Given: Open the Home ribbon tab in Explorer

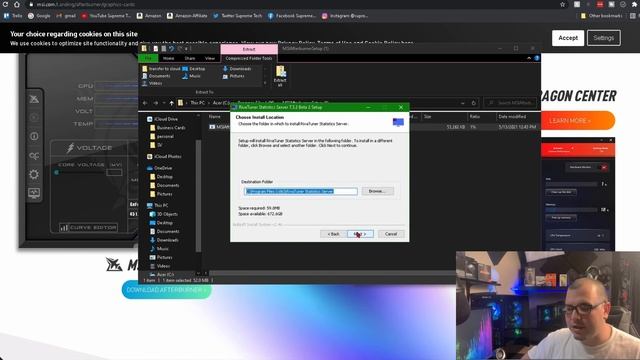Looking at the screenshot, I should coord(169,58).
